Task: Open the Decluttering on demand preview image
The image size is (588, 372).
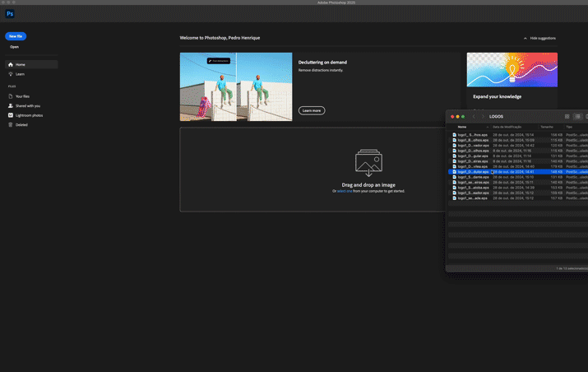Action: click(236, 86)
